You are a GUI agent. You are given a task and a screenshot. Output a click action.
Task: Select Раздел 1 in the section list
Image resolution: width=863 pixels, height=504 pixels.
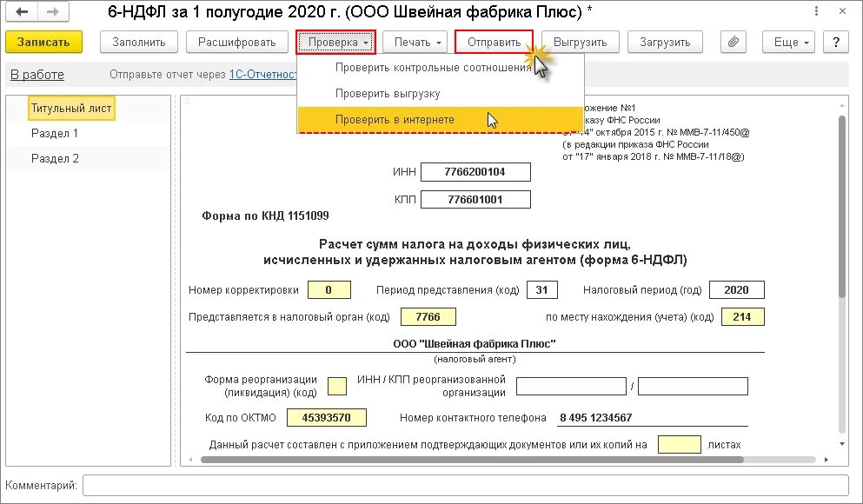tap(55, 133)
